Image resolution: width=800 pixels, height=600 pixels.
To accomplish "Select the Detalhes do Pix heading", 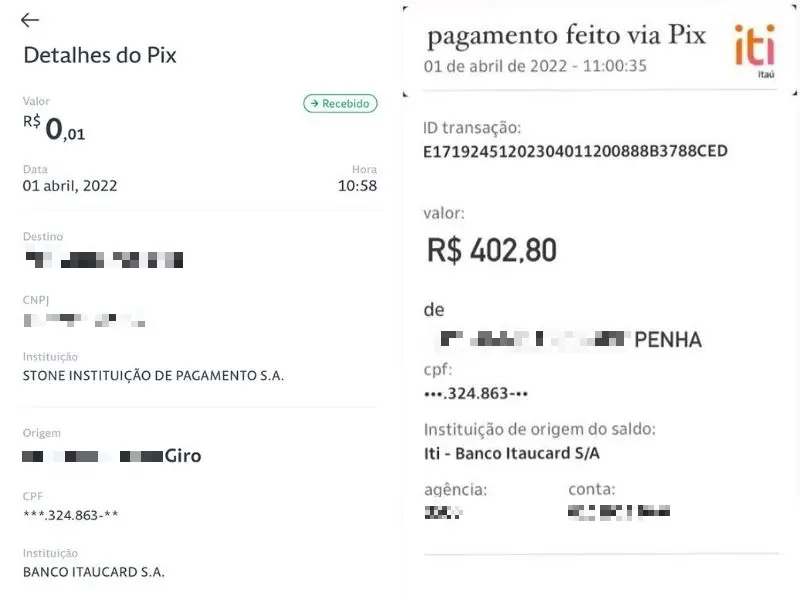I will click(100, 55).
